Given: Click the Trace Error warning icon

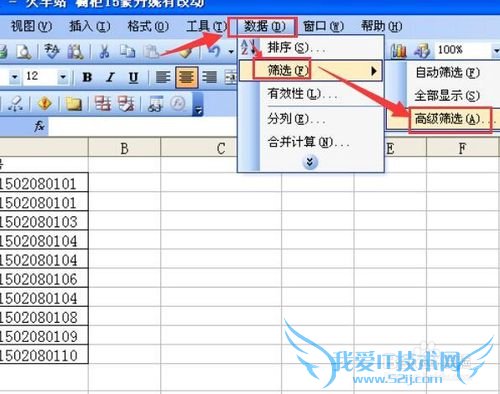Looking at the screenshot, I should coord(44,104).
